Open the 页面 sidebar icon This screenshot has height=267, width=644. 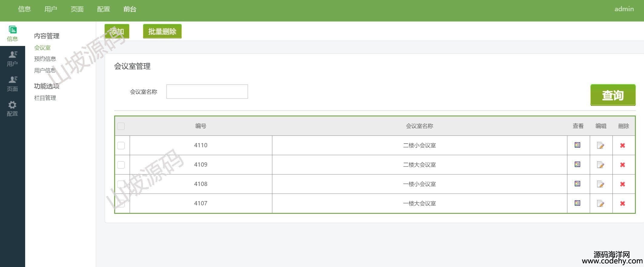coord(12,84)
